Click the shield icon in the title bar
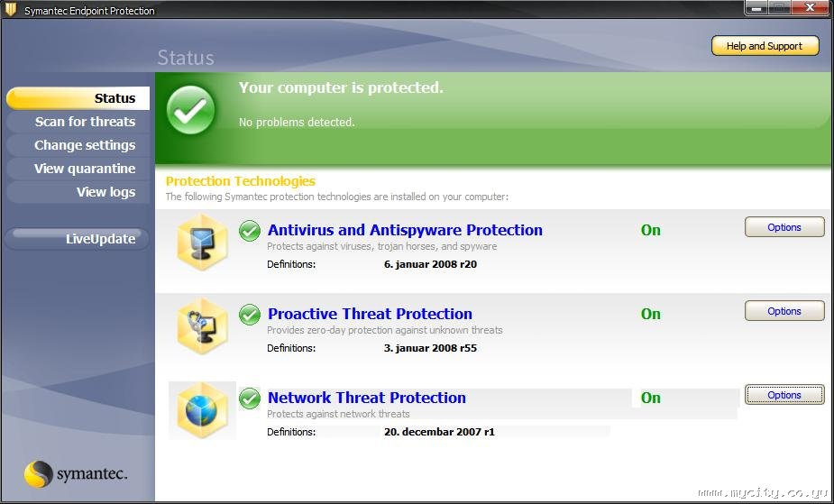The height and width of the screenshot is (504, 834). tap(11, 11)
